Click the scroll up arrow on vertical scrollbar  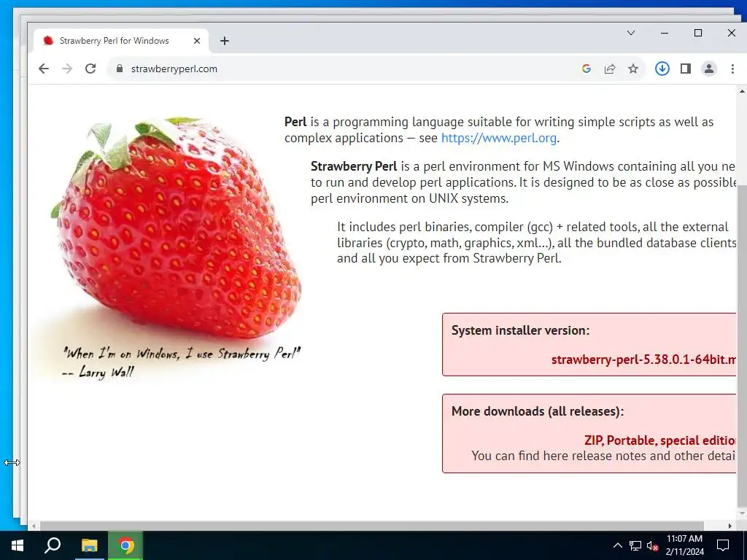click(742, 90)
